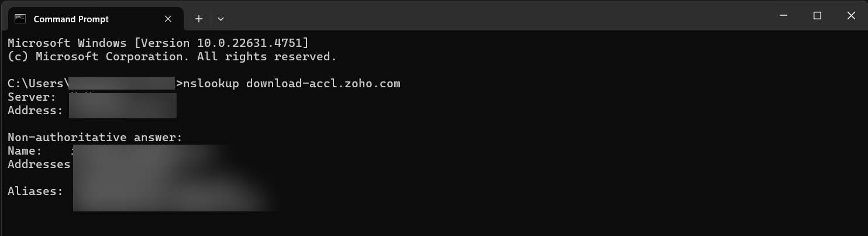Click the Aliases: label in output

pos(35,191)
